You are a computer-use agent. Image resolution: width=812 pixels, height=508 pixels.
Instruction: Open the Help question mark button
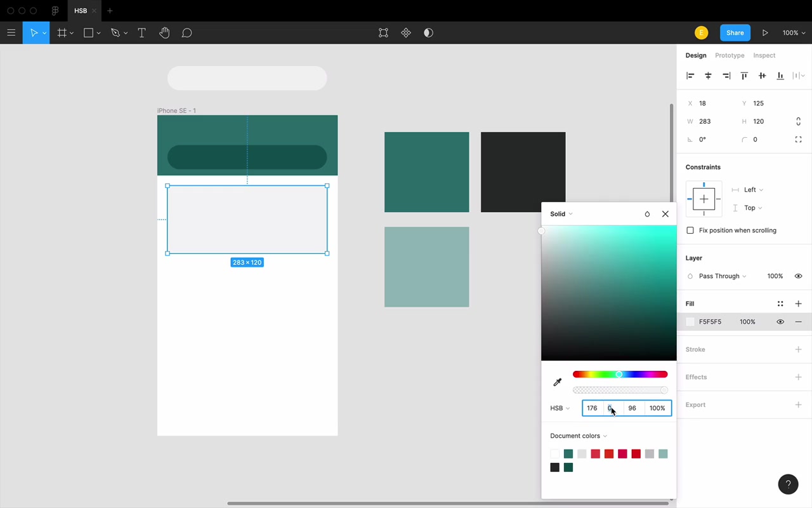(788, 484)
